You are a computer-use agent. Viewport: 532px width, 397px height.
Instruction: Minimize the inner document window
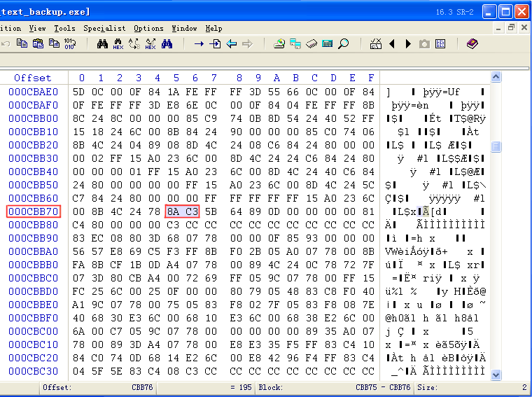[498, 28]
